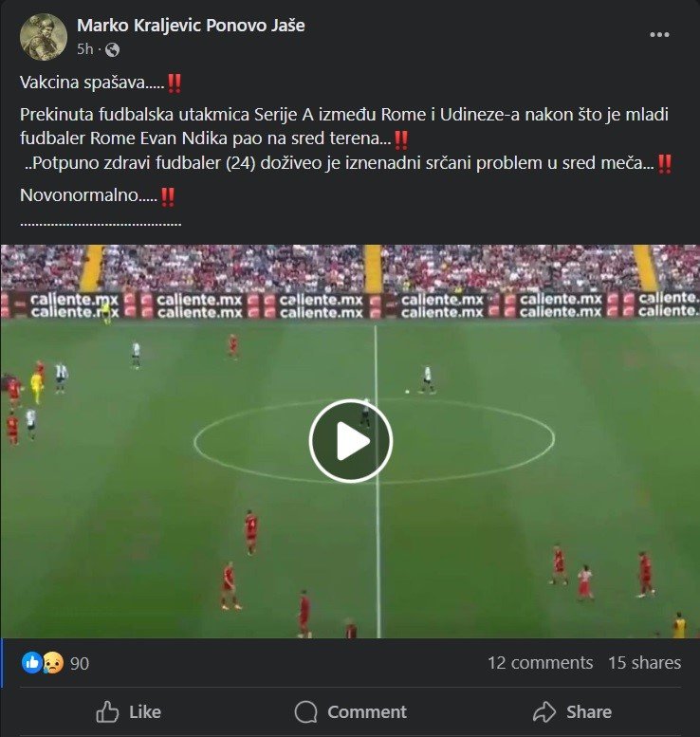
Task: Show who reacted via the 90 count
Action: 80,663
